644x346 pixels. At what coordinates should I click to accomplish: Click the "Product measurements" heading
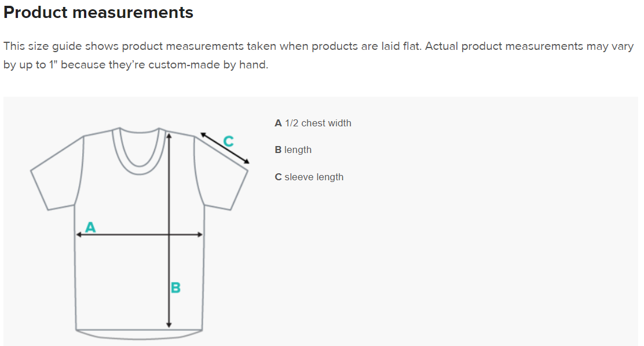[98, 12]
